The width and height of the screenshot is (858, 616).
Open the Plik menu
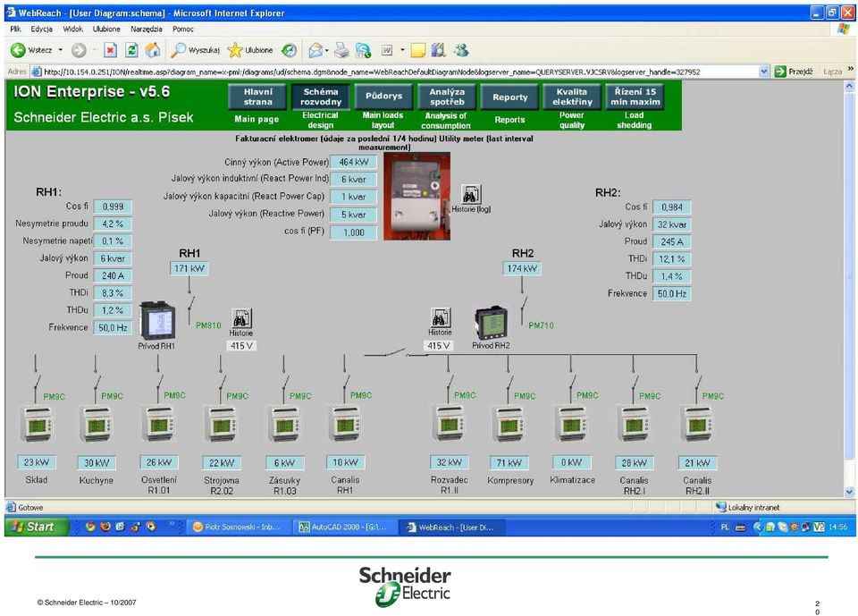tap(15, 29)
